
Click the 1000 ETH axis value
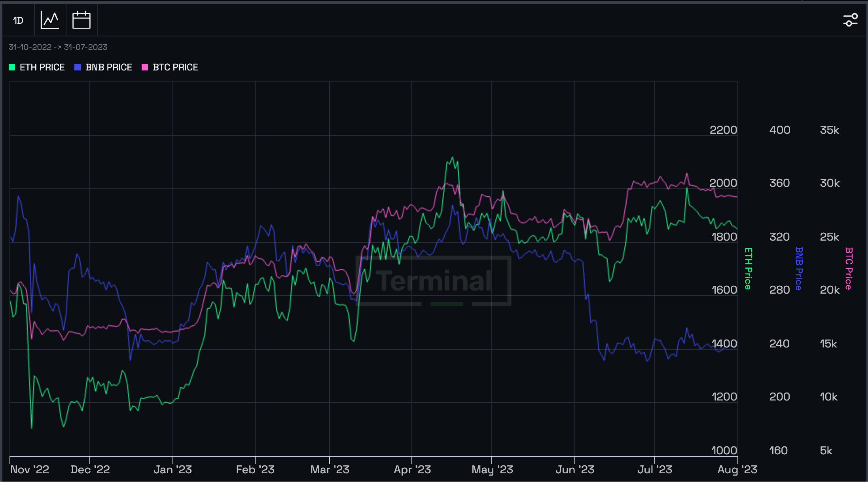724,450
